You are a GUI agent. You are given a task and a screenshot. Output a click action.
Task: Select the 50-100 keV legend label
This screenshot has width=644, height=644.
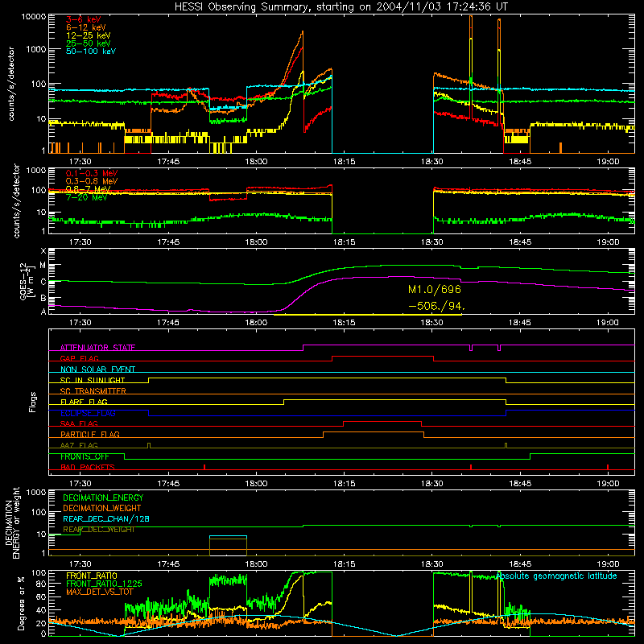tap(91, 51)
